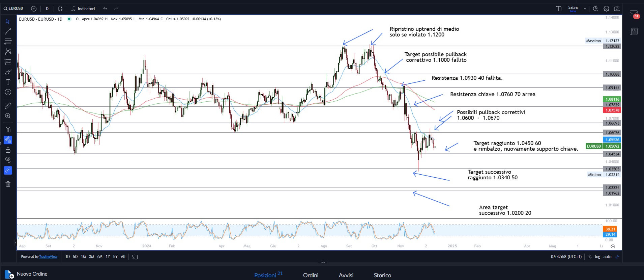This screenshot has height=280, width=644.
Task: Toggle magnet mode for drawings
Action: 8,129
